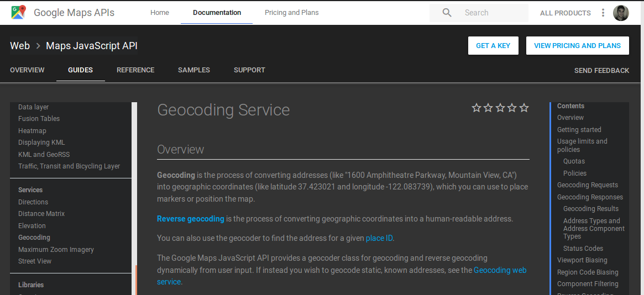Select Heatmap in the sidebar
The width and height of the screenshot is (644, 295).
click(x=32, y=131)
